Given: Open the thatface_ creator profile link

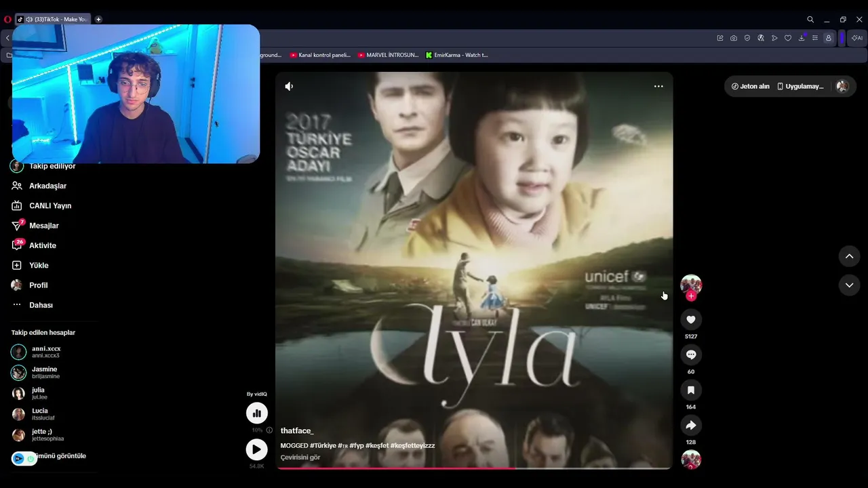Looking at the screenshot, I should click(x=297, y=430).
